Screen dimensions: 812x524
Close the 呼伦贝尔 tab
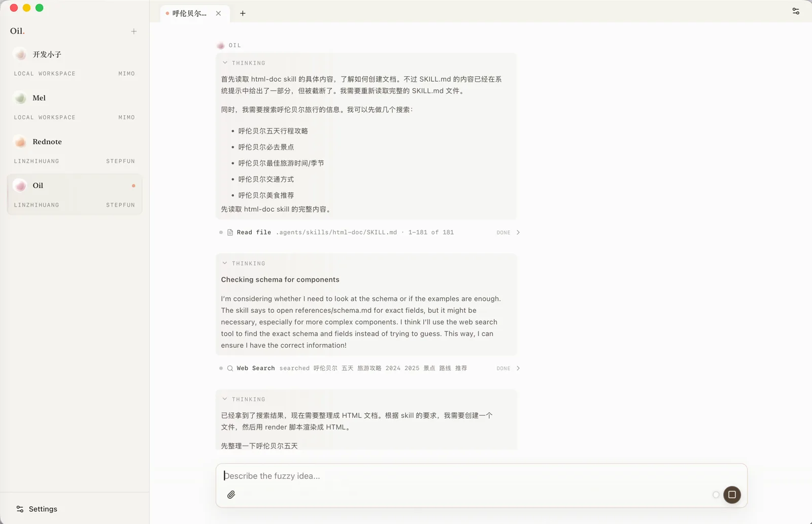click(x=218, y=13)
